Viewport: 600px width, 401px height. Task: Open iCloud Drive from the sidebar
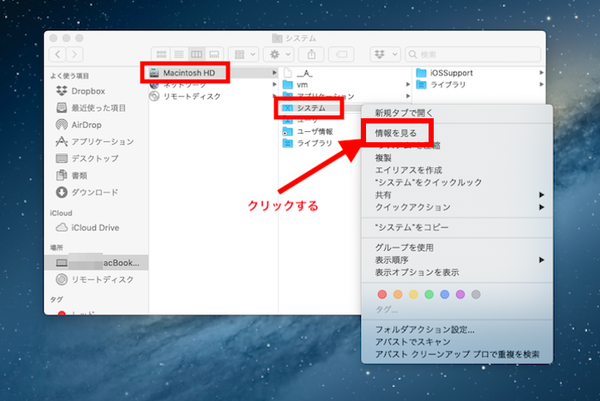(97, 229)
